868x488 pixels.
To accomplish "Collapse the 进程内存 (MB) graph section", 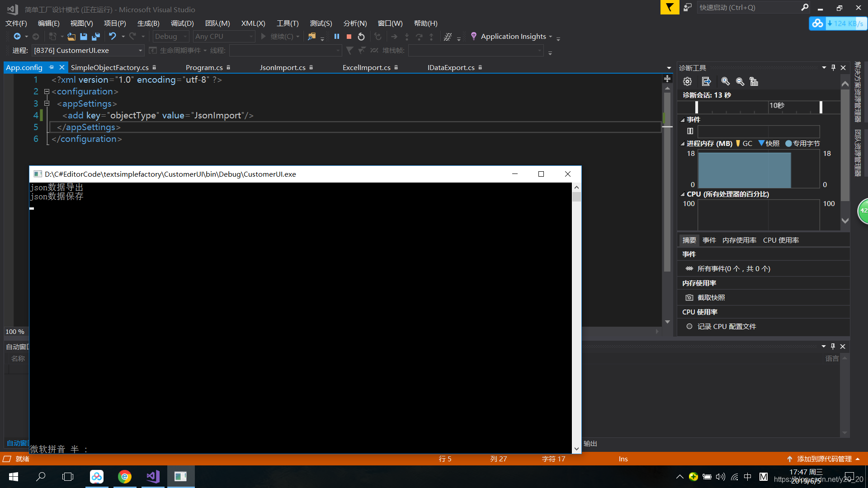I will point(683,144).
